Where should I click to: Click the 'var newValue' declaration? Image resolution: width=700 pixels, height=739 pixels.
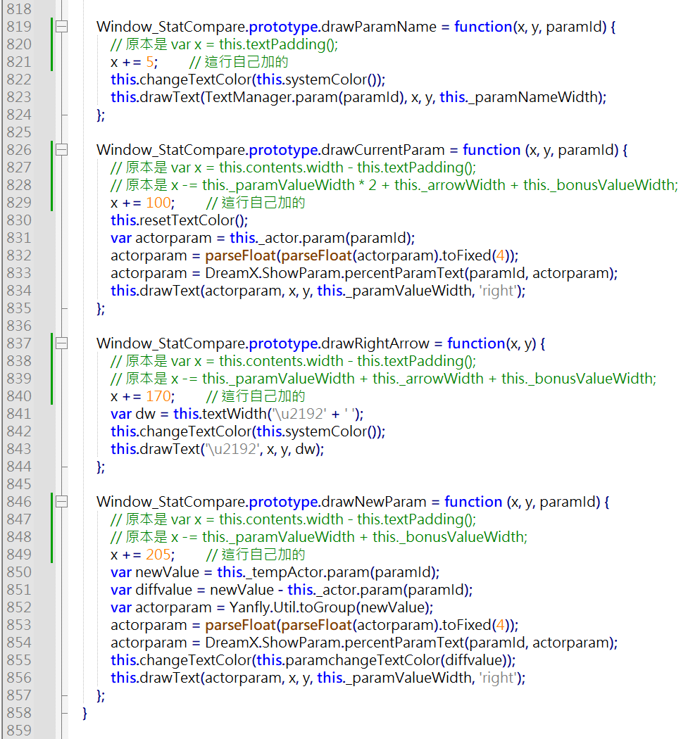(155, 572)
